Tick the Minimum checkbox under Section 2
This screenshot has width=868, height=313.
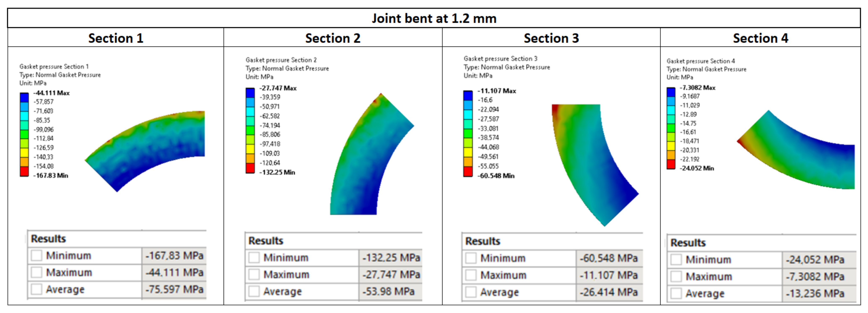point(254,257)
